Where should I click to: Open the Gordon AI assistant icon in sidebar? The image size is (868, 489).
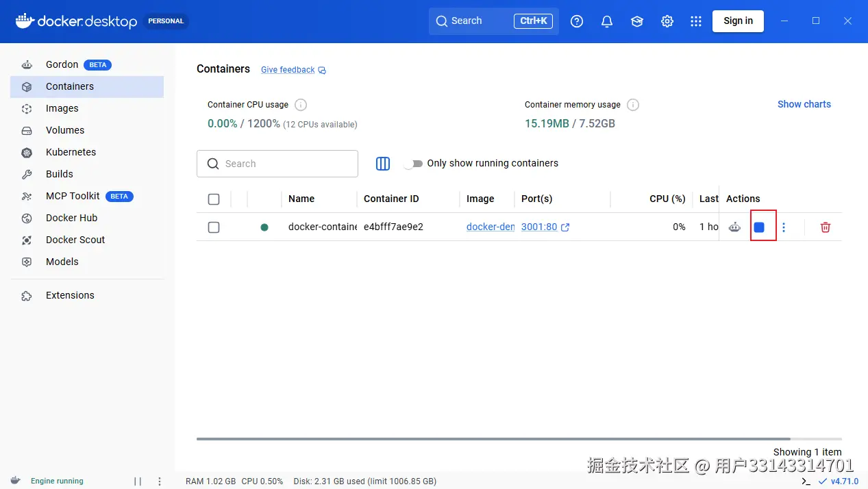coord(27,64)
